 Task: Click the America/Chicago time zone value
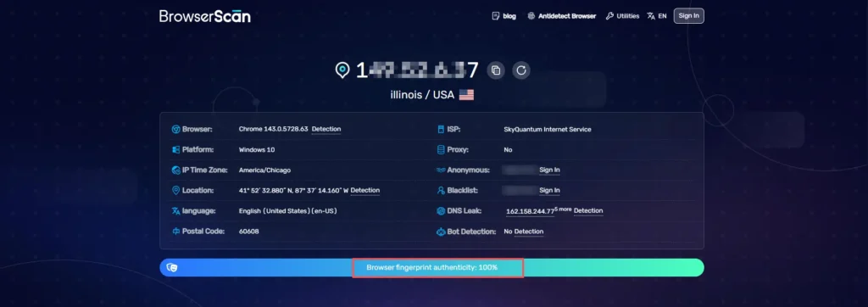point(264,170)
